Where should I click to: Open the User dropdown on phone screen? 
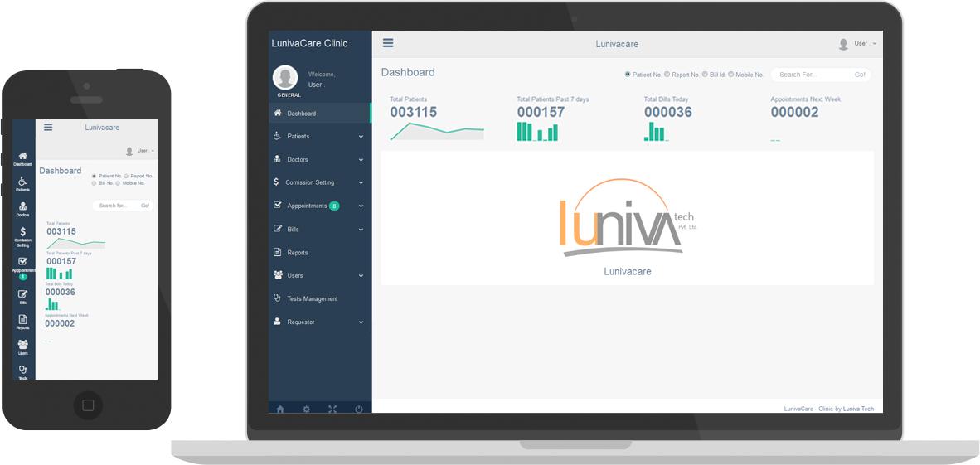[146, 151]
